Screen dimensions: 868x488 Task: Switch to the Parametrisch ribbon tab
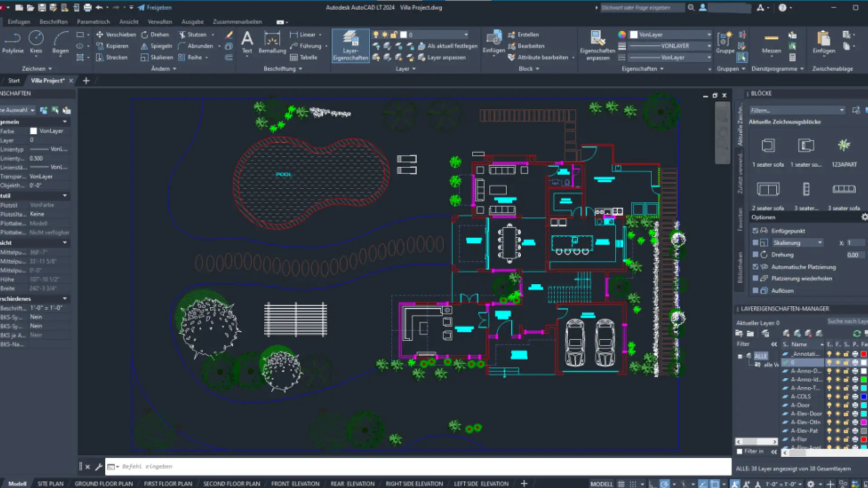tap(93, 22)
